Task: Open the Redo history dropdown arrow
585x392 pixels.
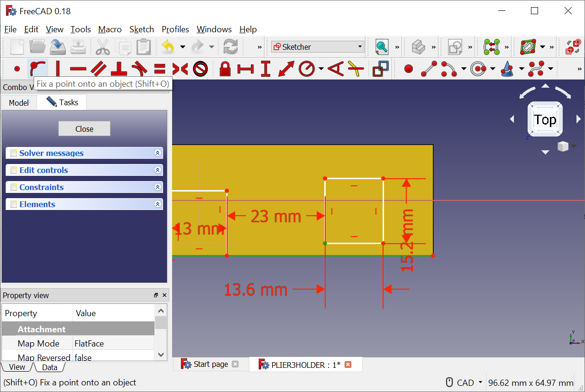Action: [211, 47]
